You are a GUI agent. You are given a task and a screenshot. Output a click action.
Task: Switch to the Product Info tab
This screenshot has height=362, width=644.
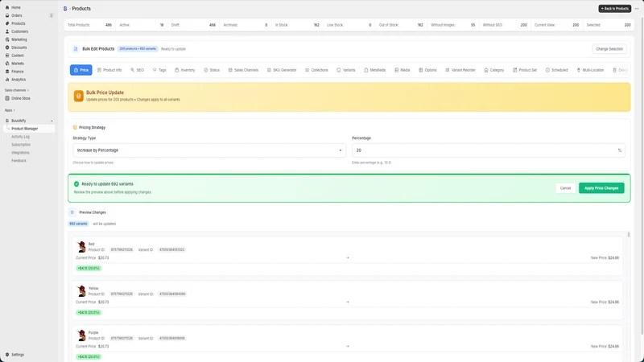pyautogui.click(x=109, y=70)
